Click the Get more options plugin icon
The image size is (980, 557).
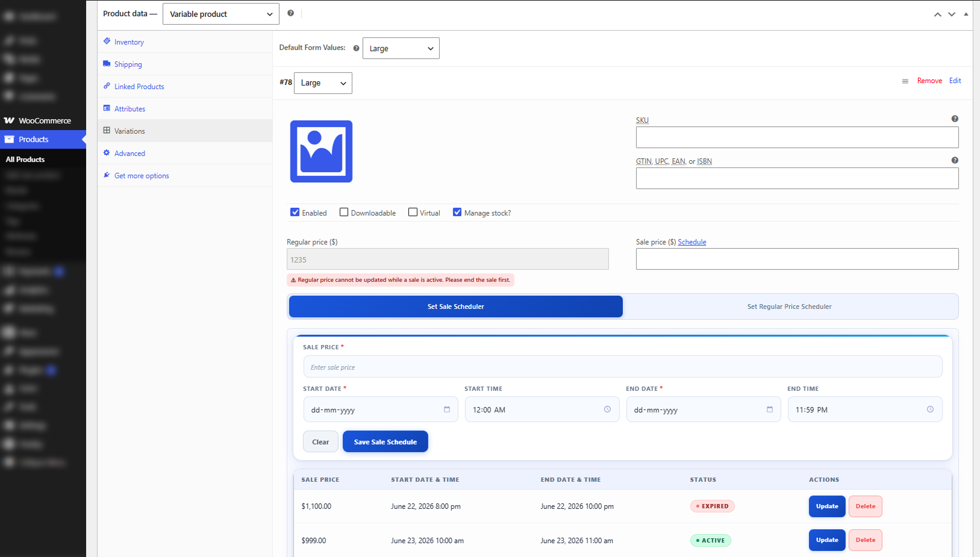click(107, 175)
